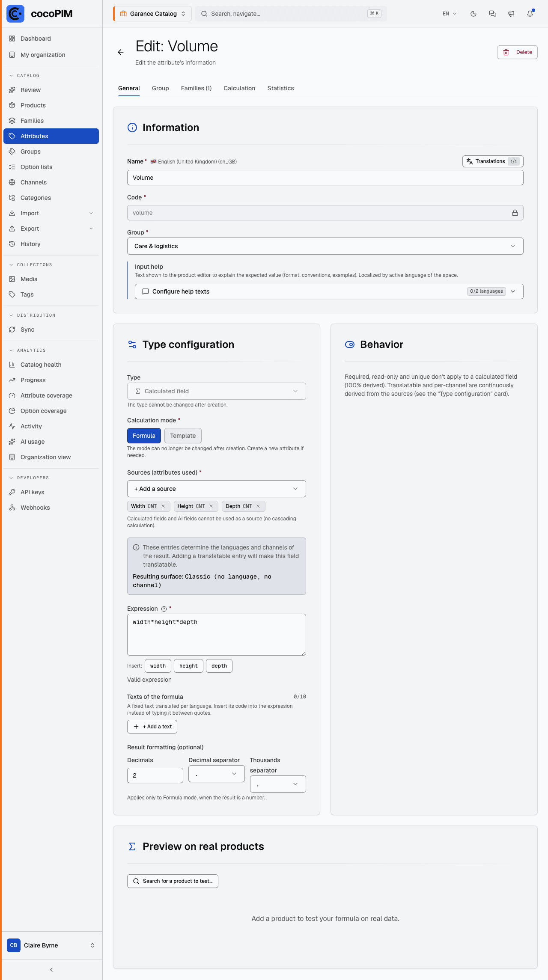
Task: Open the Garance Catalog switcher
Action: coord(152,14)
